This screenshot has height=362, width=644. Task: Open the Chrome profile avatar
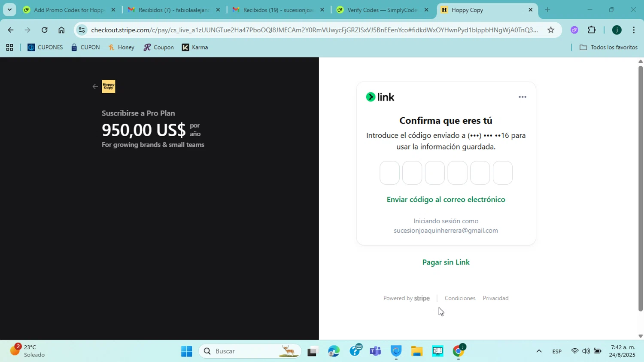tap(617, 30)
